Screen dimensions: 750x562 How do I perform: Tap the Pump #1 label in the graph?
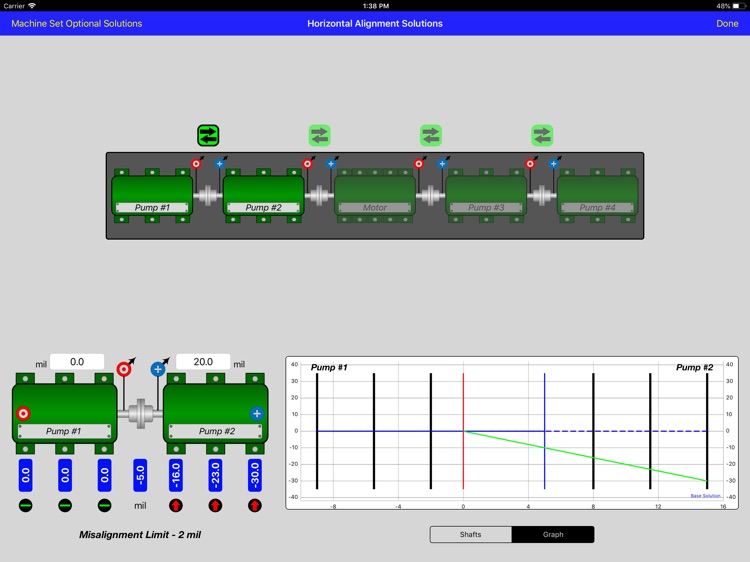coord(329,367)
